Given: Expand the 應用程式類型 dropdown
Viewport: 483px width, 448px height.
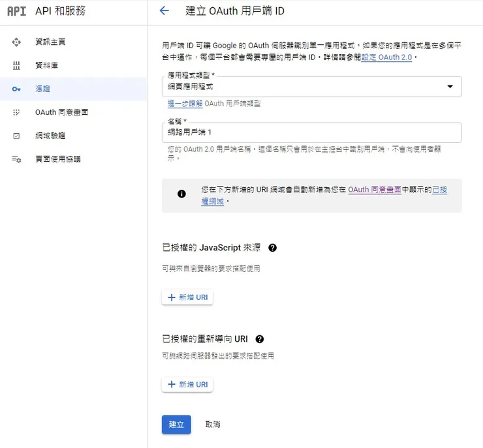Looking at the screenshot, I should (311, 87).
